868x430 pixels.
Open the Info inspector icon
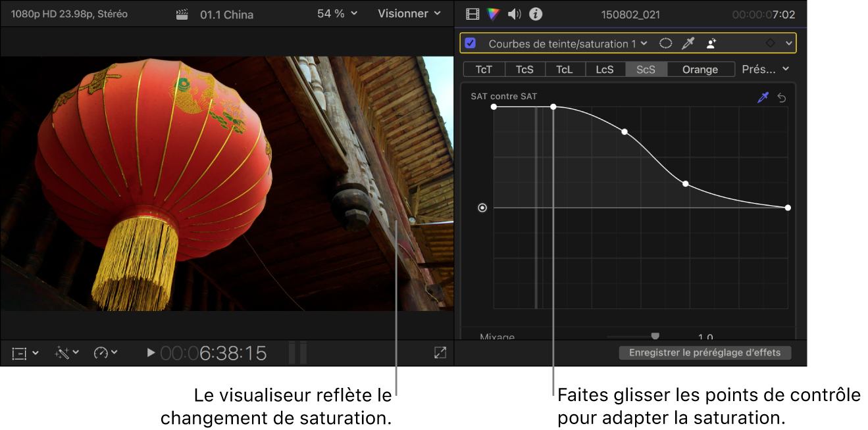536,14
